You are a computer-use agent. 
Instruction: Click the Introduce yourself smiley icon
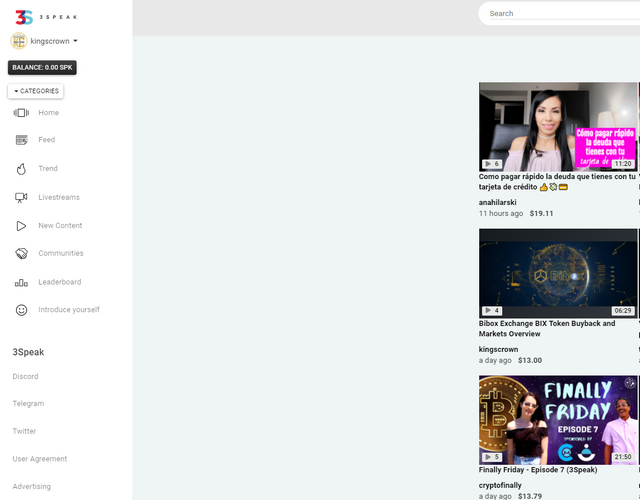coord(21,310)
